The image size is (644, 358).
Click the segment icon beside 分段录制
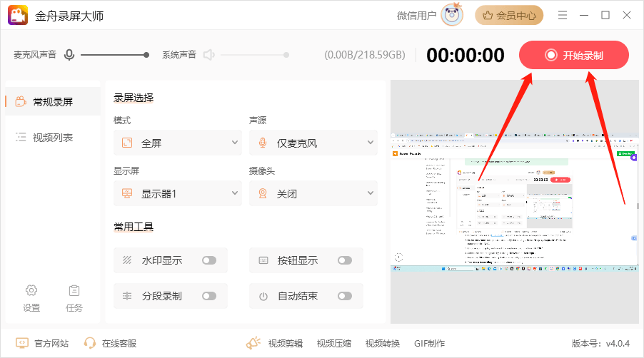(x=127, y=296)
